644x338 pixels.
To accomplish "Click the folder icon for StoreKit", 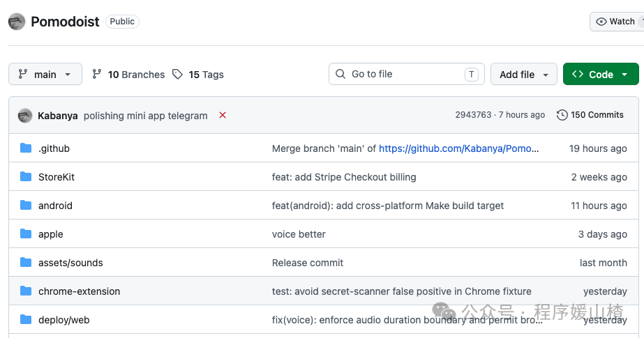I will [x=26, y=177].
